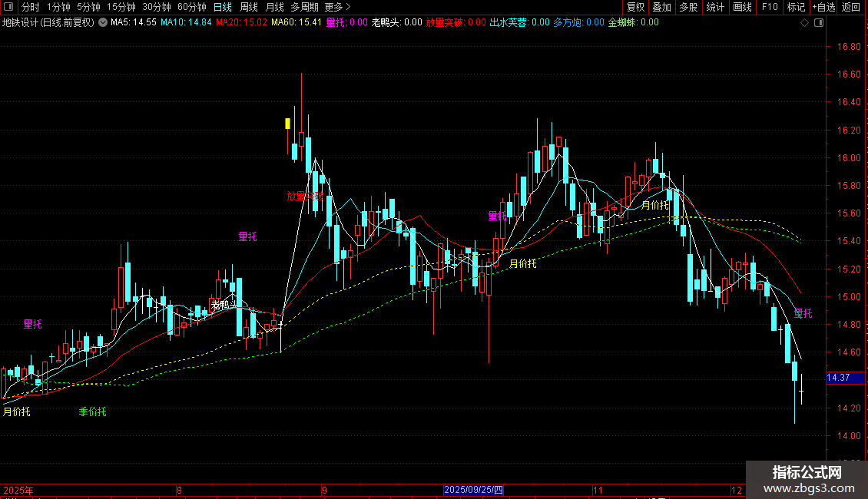Image resolution: width=868 pixels, height=499 pixels.
Task: Click the diamond marker icon
Action: tap(805, 23)
